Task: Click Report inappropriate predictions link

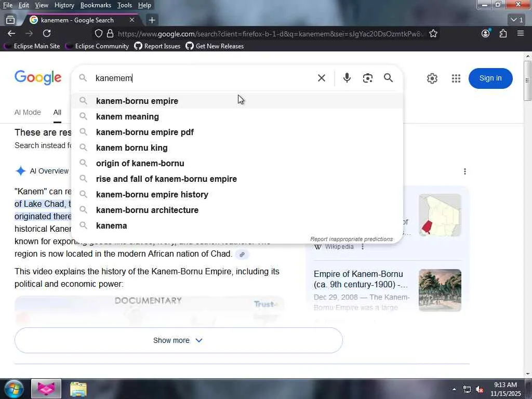Action: (352, 239)
